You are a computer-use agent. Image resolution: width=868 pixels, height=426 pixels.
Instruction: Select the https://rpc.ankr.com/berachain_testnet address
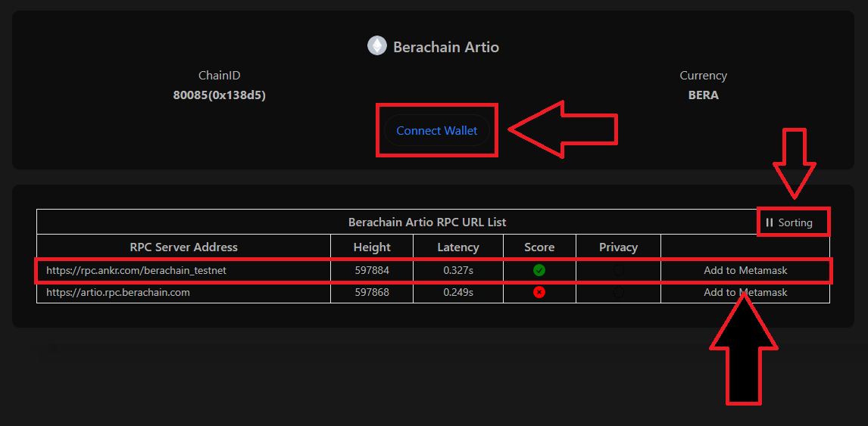tap(136, 270)
